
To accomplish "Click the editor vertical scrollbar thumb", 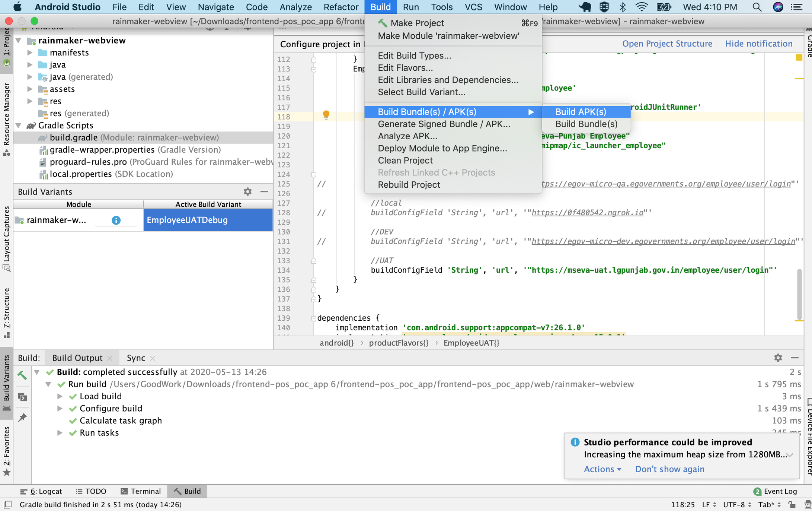I will [799, 294].
